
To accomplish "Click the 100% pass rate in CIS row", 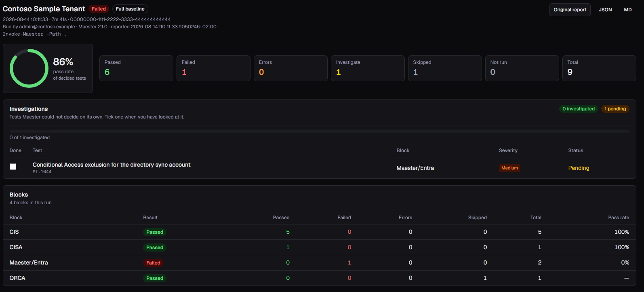I will coord(622,232).
